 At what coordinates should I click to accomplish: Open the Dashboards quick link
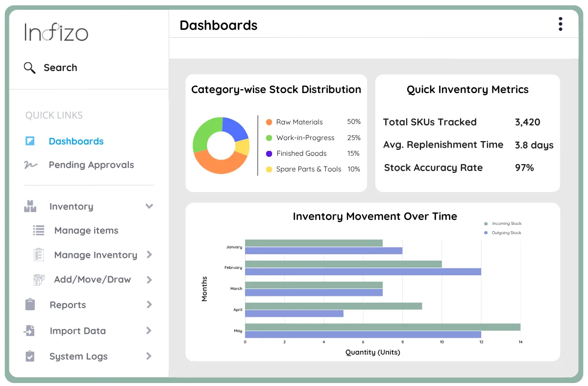pyautogui.click(x=76, y=141)
